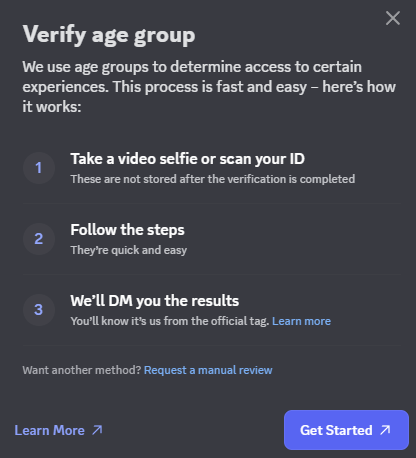Request a manual review instead
The image size is (416, 458).
(x=208, y=370)
